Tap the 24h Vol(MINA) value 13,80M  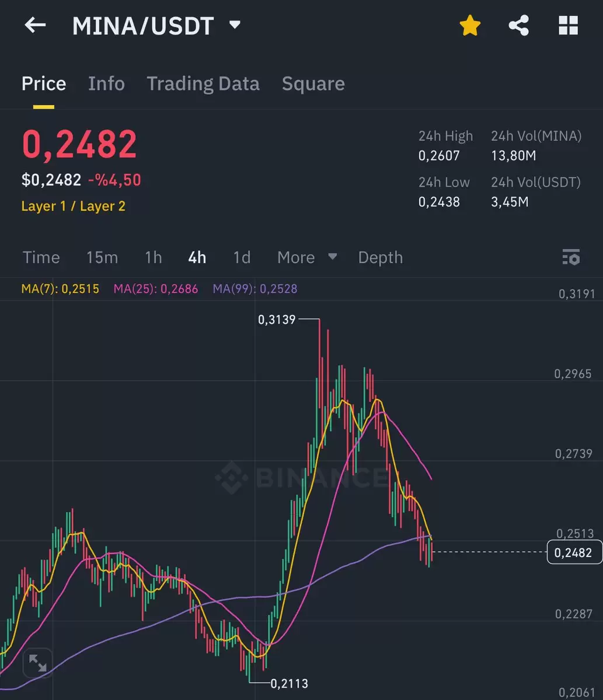tap(514, 156)
